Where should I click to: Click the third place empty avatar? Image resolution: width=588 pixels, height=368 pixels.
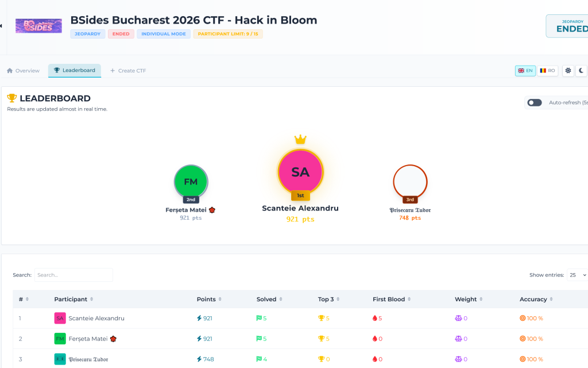tap(410, 182)
